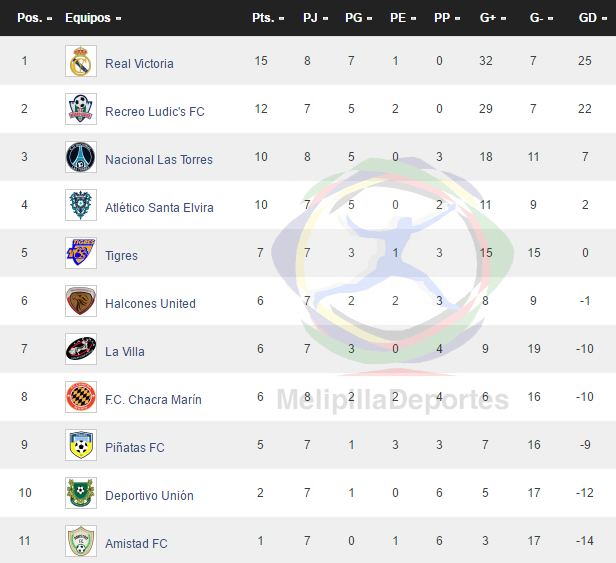Click the Pos. column header
This screenshot has height=563, width=616.
point(35,18)
